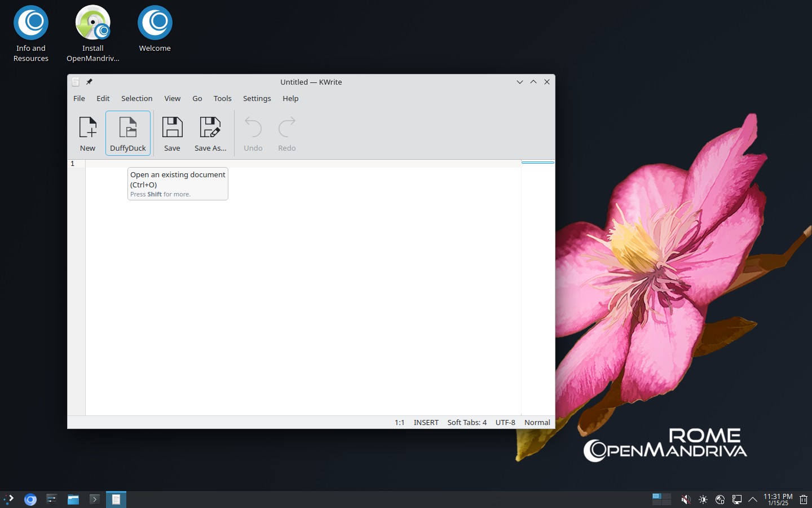
Task: Switch virtual desktop using the pager
Action: coord(661,499)
